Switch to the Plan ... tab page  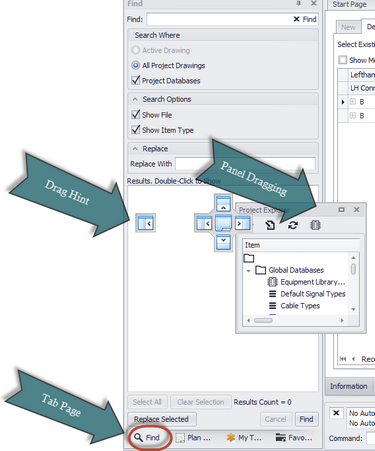tap(194, 437)
